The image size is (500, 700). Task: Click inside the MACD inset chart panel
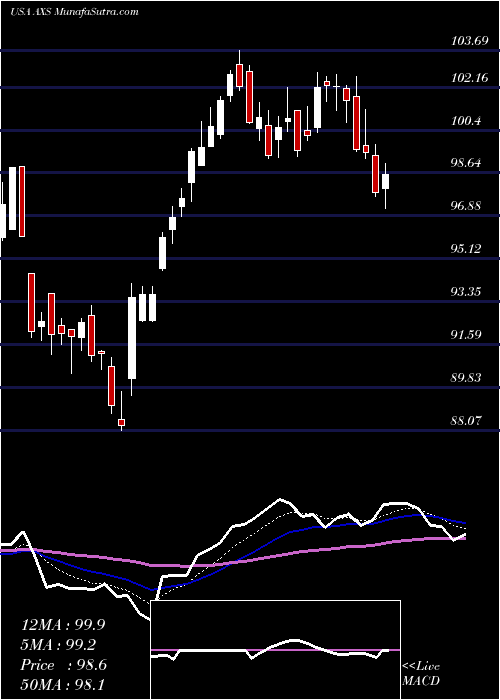tap(276, 650)
